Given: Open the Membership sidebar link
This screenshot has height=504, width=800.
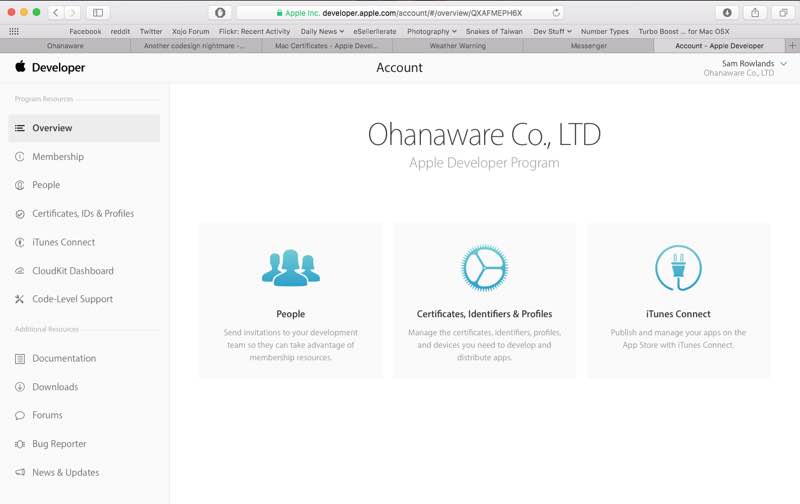Looking at the screenshot, I should 58,157.
